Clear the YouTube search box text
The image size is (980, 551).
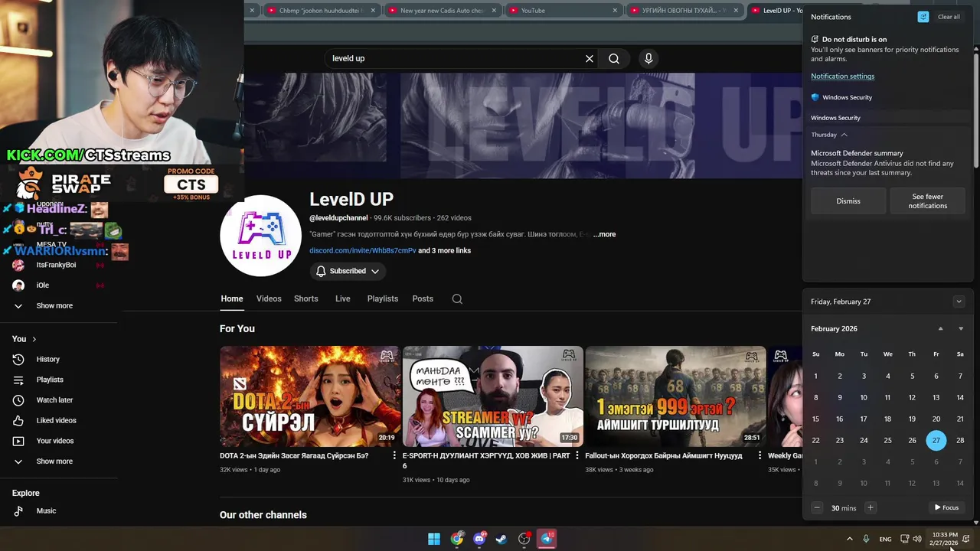[590, 58]
